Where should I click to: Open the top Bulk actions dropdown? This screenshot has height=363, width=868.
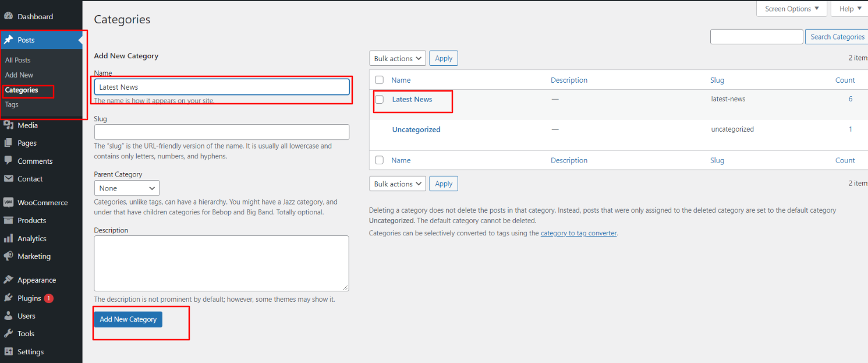tap(398, 58)
